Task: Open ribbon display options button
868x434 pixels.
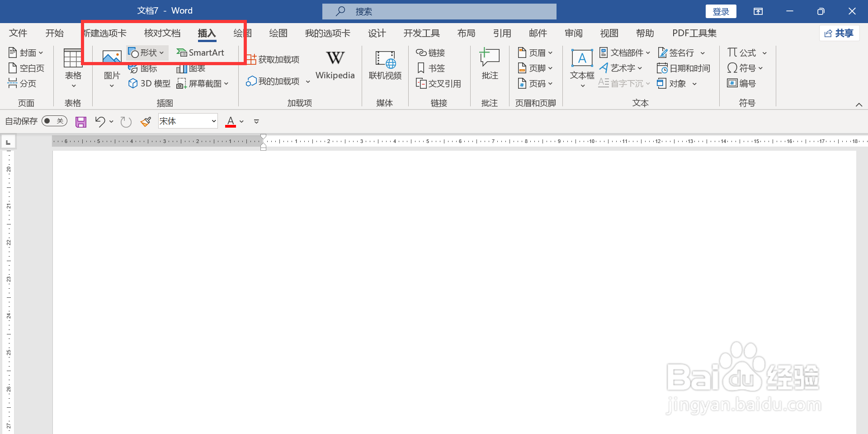Action: point(758,11)
